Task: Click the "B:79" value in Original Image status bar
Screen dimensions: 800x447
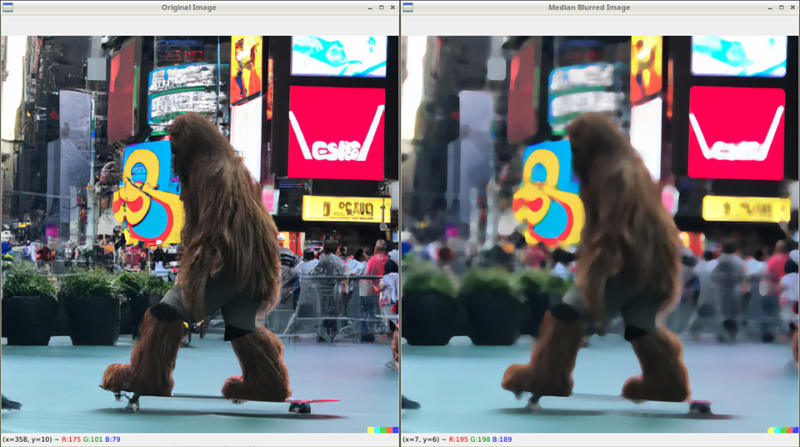Action: tap(113, 439)
